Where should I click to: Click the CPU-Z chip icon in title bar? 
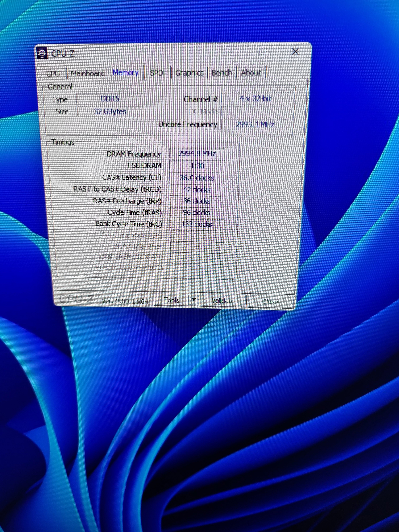(x=42, y=53)
